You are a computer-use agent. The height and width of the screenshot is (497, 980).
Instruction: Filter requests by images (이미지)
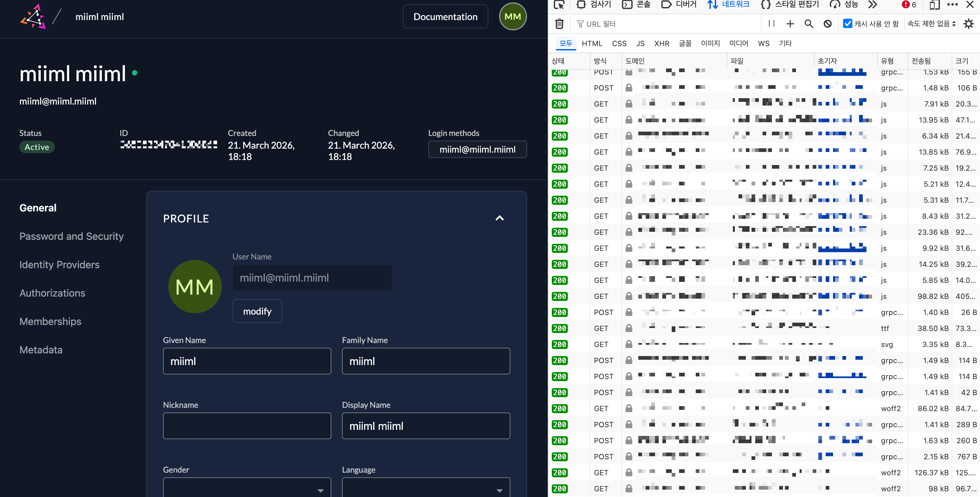[x=710, y=43]
